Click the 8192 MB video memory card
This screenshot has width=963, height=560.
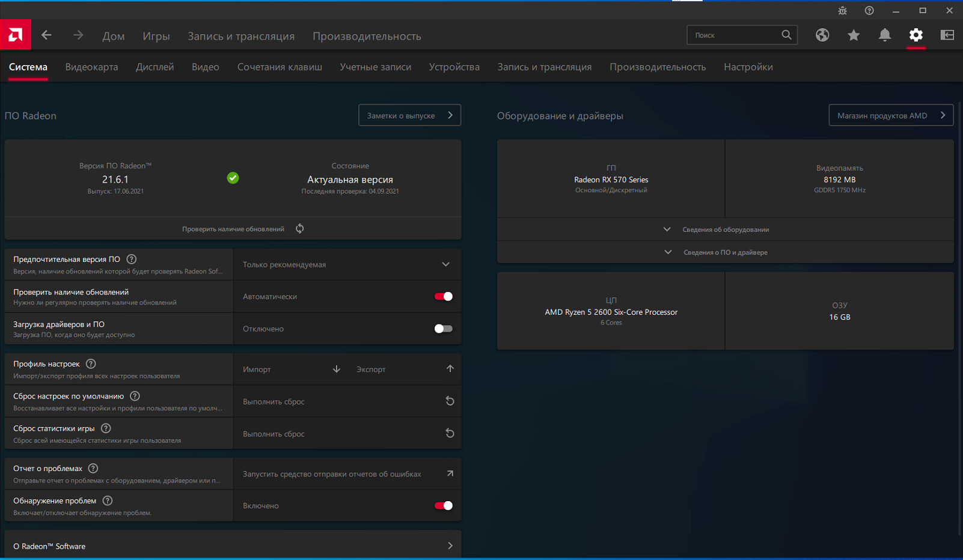click(x=840, y=178)
